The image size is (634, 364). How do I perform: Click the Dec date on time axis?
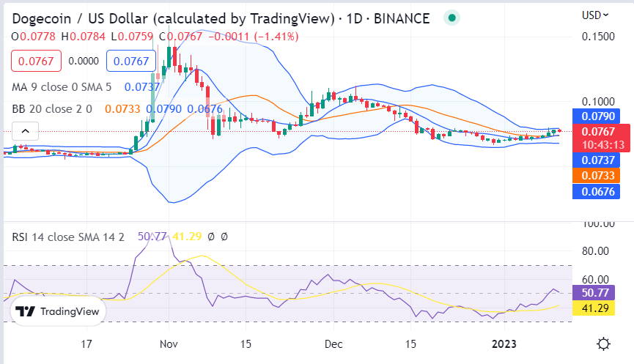coord(333,344)
